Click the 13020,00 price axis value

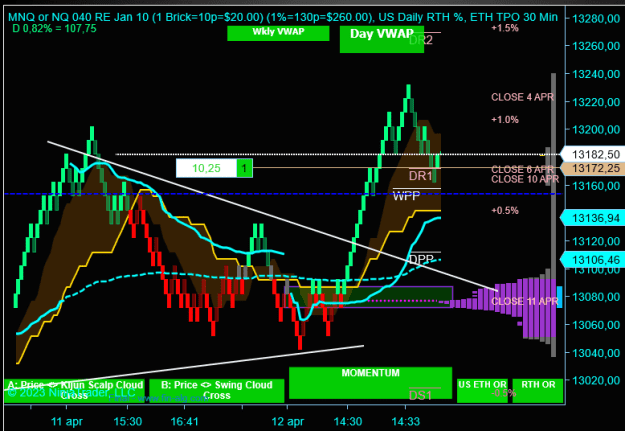596,380
